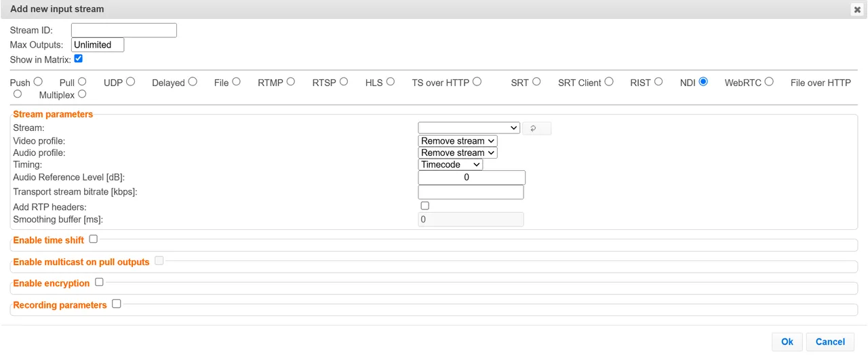Click the Add new input stream title
The width and height of the screenshot is (868, 358).
tap(57, 9)
